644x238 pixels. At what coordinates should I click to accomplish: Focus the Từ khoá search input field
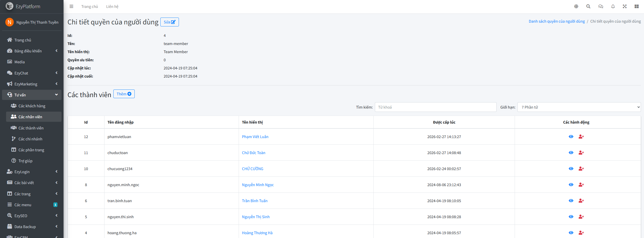[435, 107]
